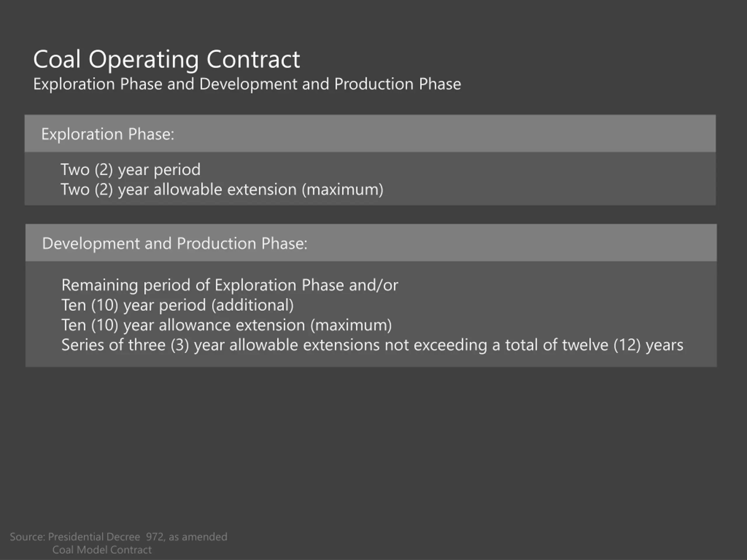Select the line 'Two (2) year period'
This screenshot has width=747, height=560.
click(x=130, y=170)
